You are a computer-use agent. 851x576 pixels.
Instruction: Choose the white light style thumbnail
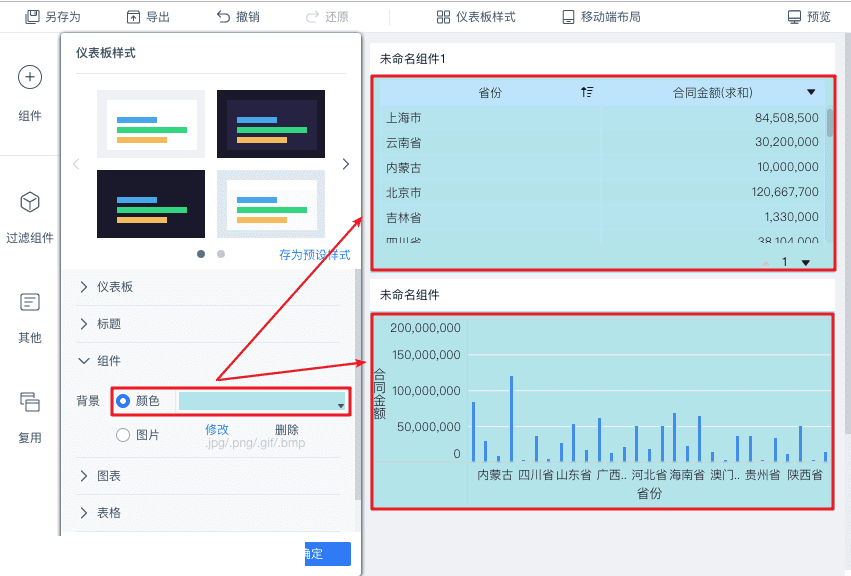coord(151,124)
